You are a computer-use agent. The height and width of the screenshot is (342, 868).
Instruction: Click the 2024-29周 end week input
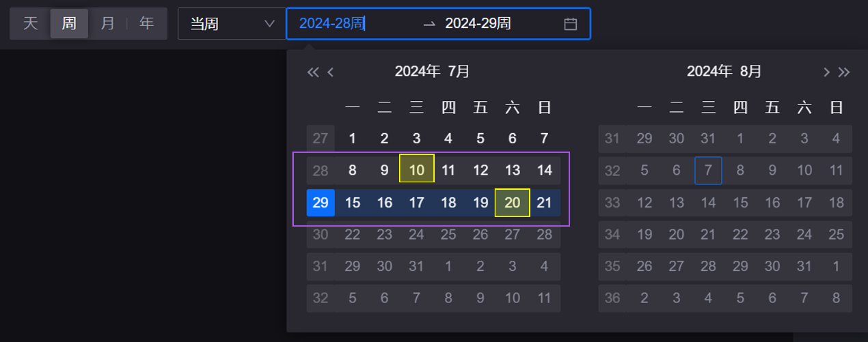pos(478,24)
